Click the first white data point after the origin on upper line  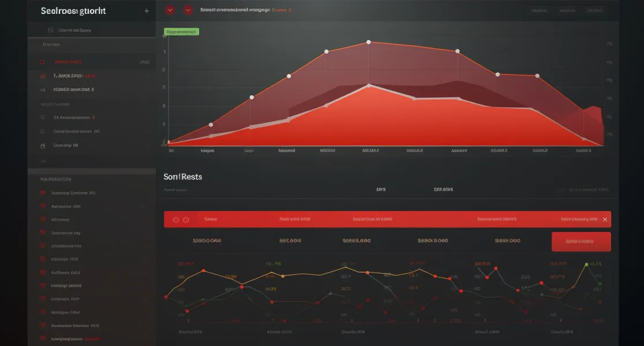211,125
